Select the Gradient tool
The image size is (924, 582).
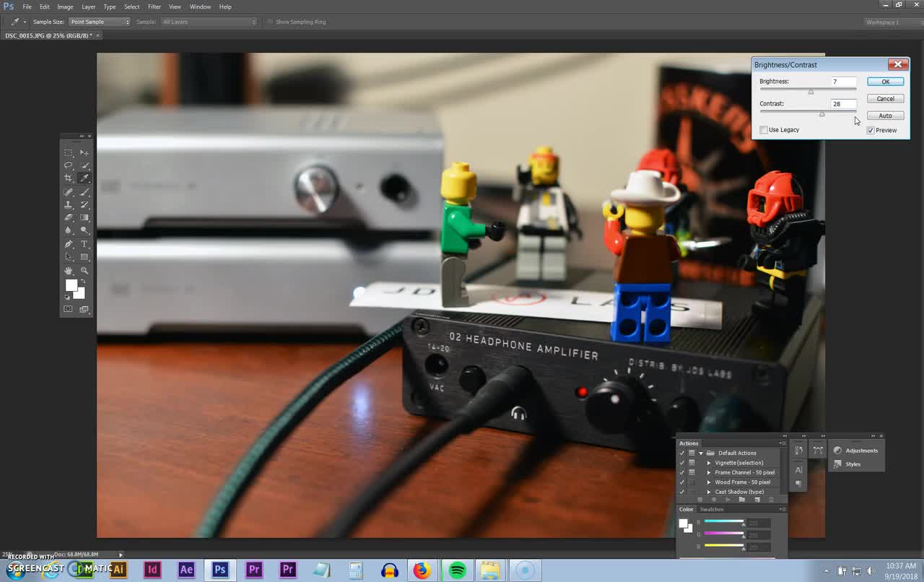tap(84, 217)
